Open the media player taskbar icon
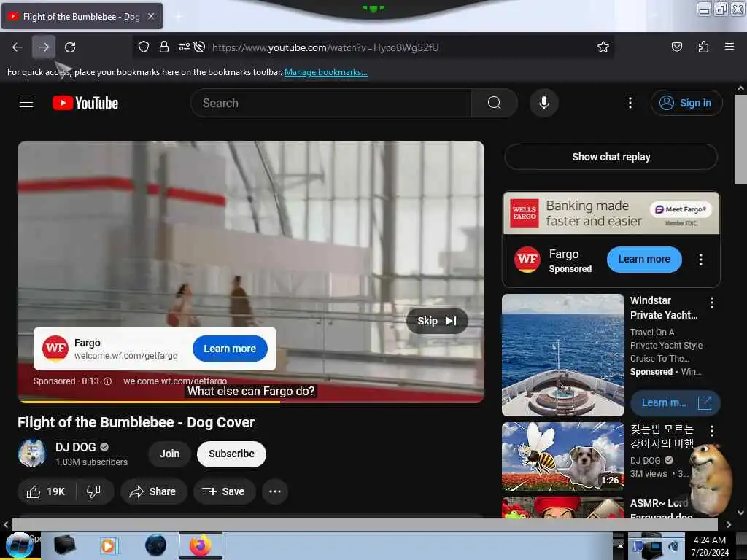Image resolution: width=747 pixels, height=560 pixels. click(108, 545)
